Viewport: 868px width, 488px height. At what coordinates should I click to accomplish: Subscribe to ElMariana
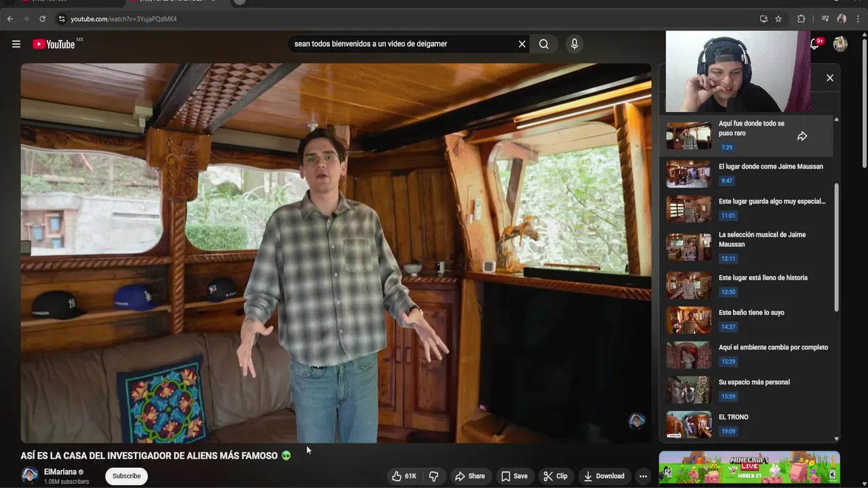pos(127,476)
